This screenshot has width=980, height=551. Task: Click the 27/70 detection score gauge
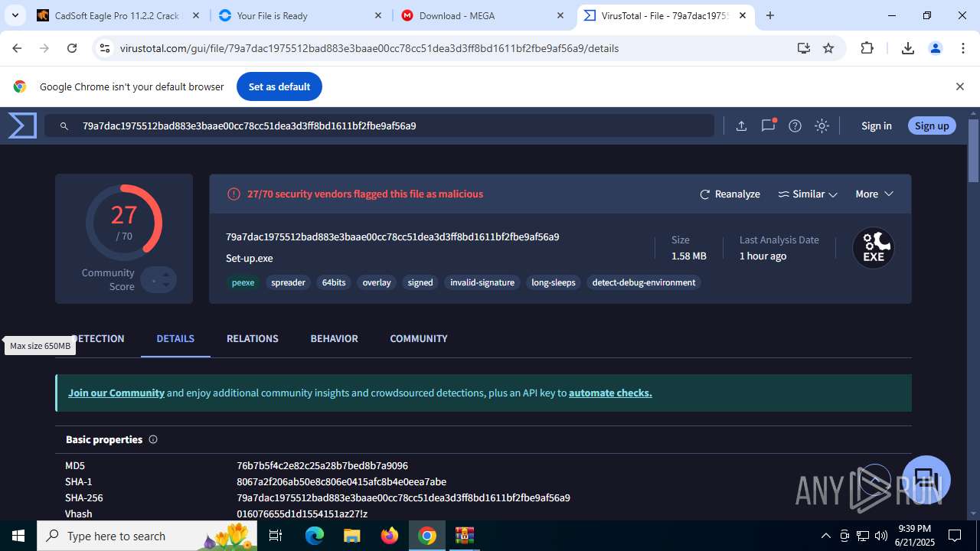click(x=124, y=223)
